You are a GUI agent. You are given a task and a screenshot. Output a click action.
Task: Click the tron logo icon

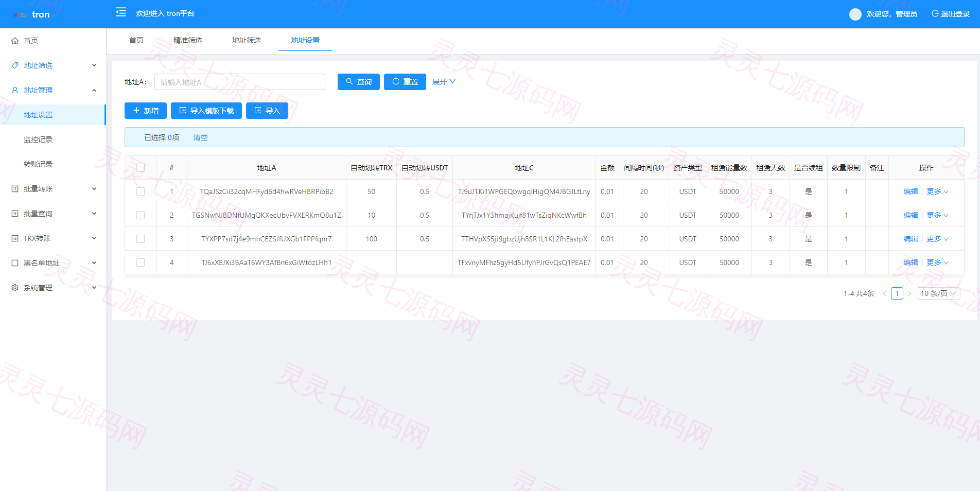click(20, 15)
